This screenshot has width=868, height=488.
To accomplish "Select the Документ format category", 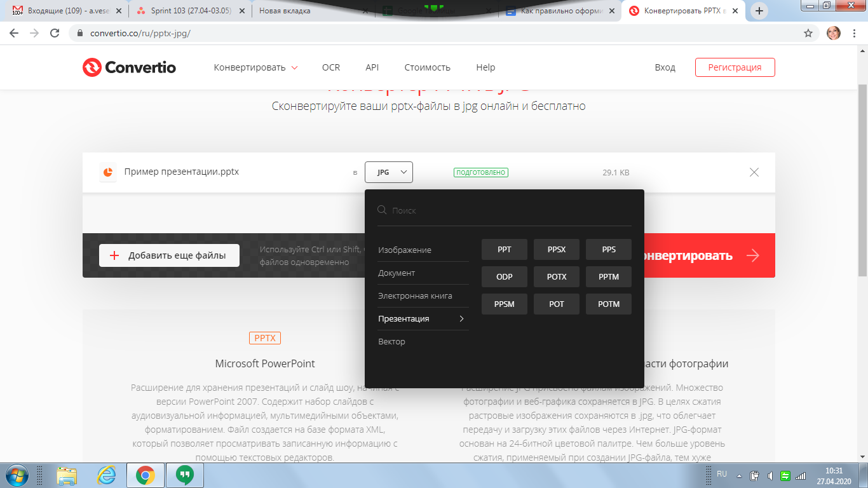I will (x=397, y=273).
